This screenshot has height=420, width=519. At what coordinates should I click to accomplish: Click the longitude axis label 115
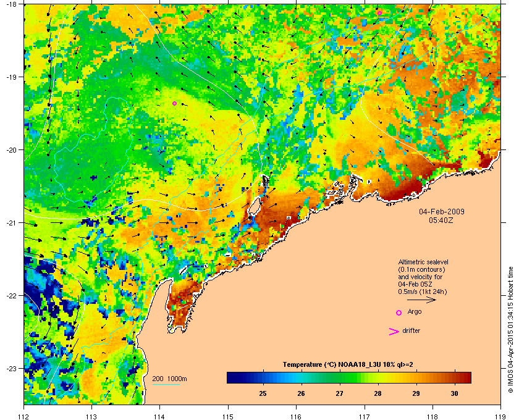point(228,417)
